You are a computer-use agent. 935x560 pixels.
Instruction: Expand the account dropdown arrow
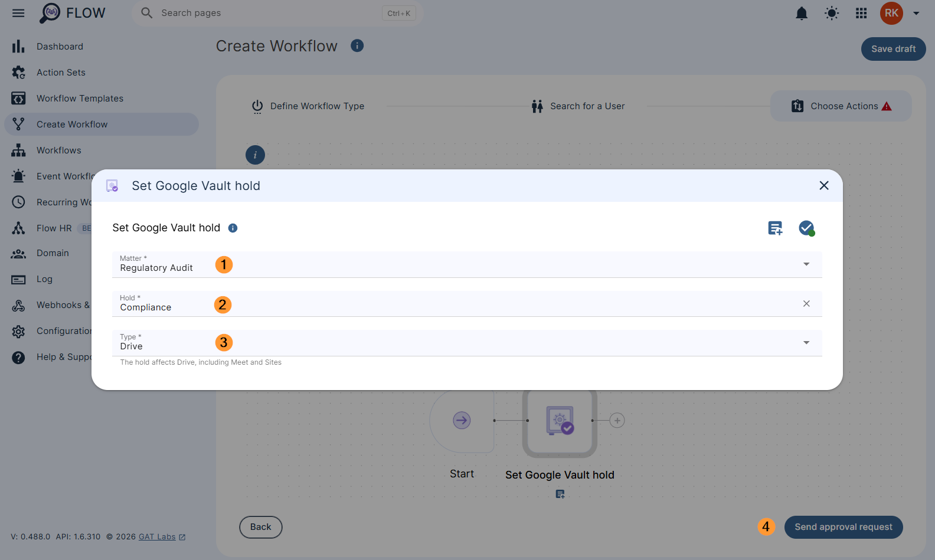pos(916,13)
